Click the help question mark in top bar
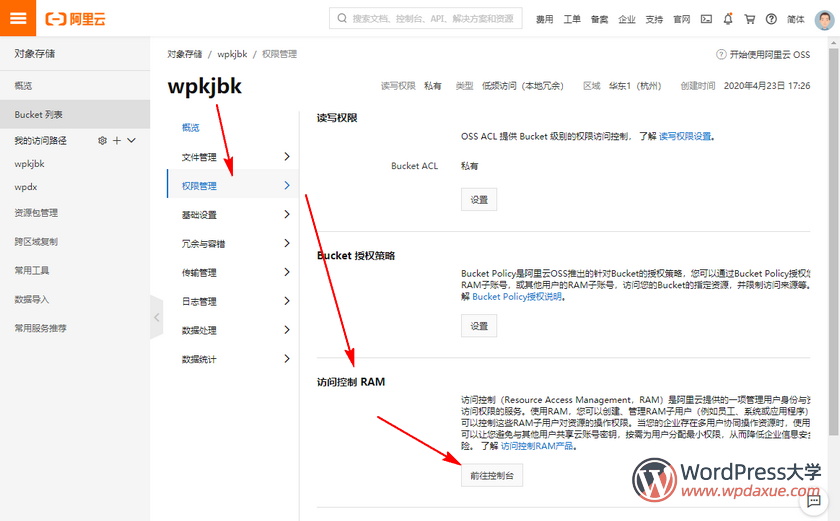Screen dimensions: 840x521 click(771, 19)
